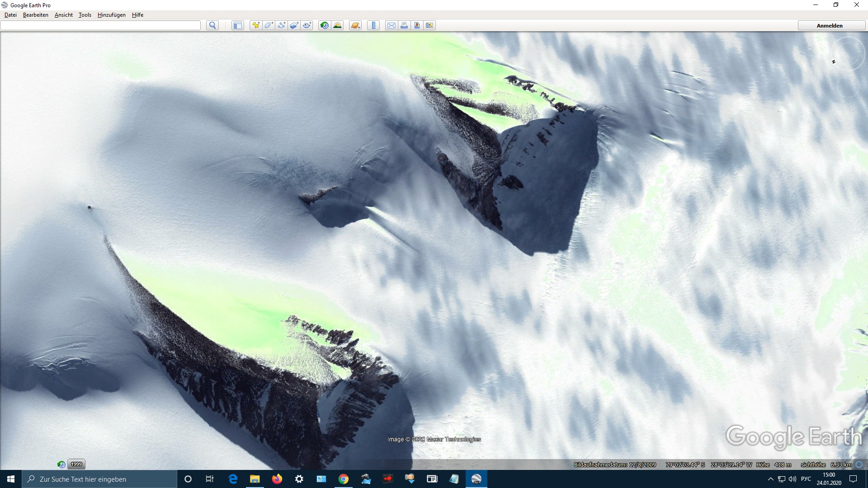Print the current view
The height and width of the screenshot is (488, 868).
(x=404, y=25)
